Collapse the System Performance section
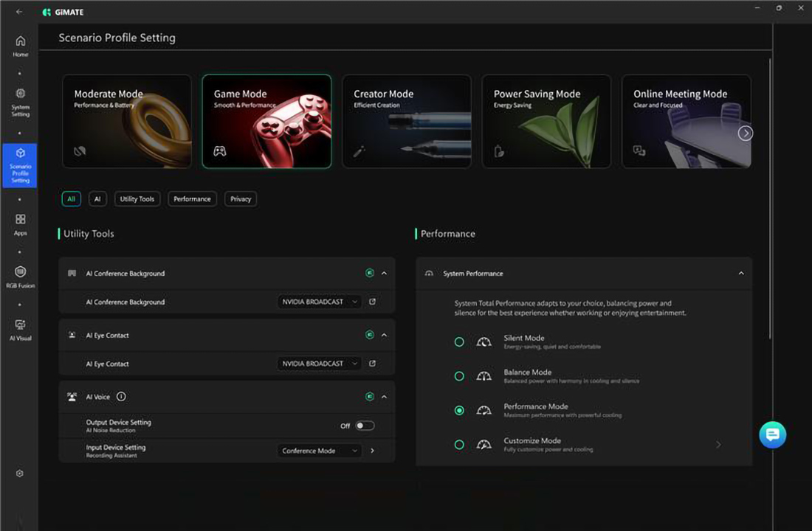The height and width of the screenshot is (531, 812). [741, 274]
